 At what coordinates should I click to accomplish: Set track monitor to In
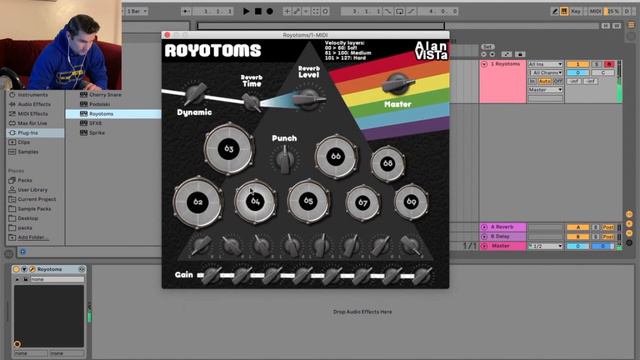coord(533,81)
